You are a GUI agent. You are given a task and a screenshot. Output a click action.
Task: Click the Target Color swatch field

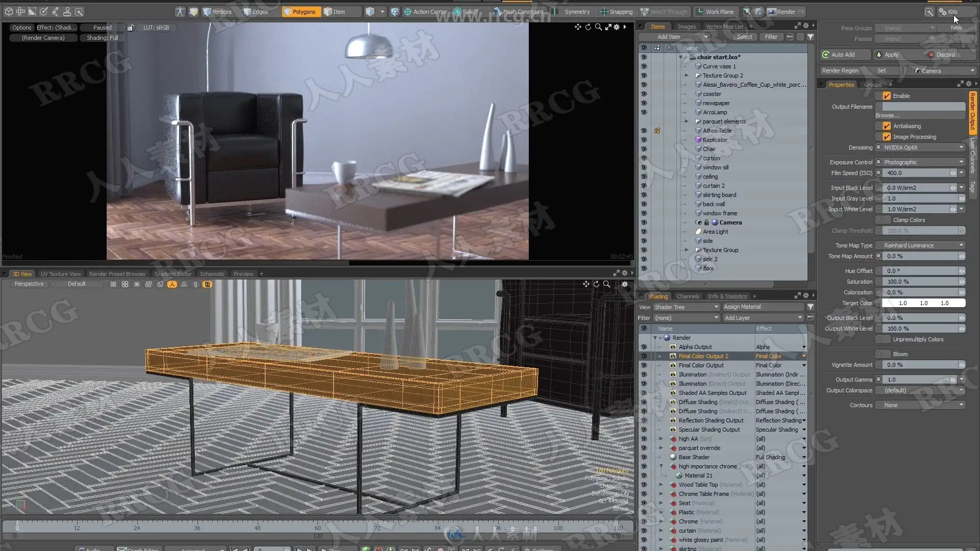pyautogui.click(x=923, y=303)
